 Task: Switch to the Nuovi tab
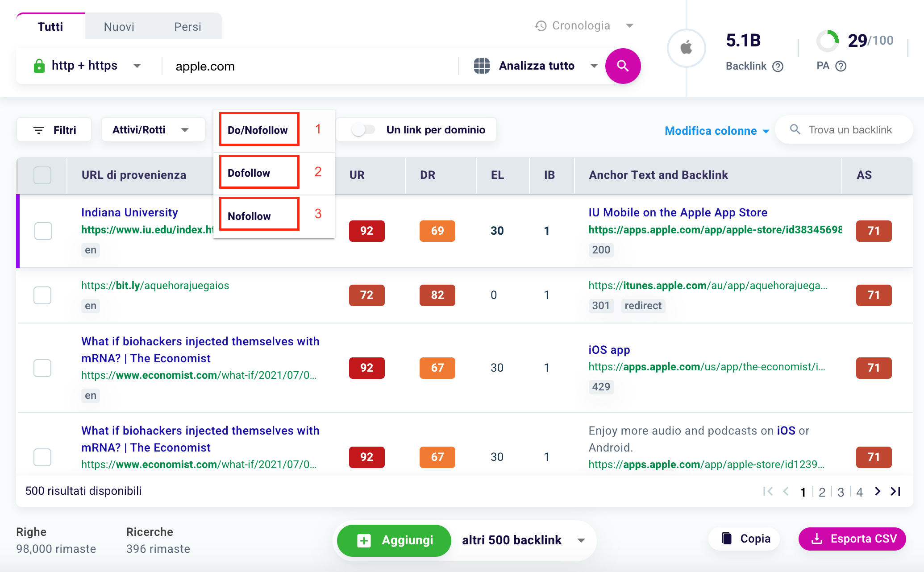[119, 27]
